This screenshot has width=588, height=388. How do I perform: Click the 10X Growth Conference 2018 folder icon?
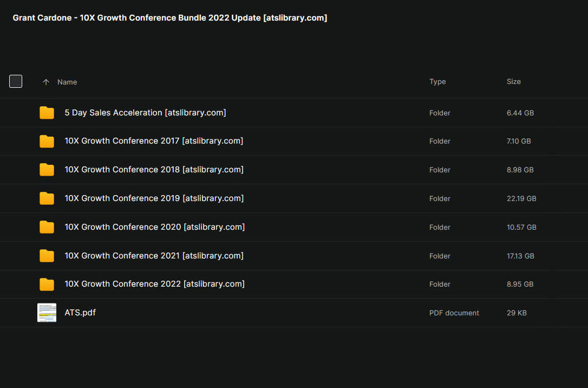(47, 170)
